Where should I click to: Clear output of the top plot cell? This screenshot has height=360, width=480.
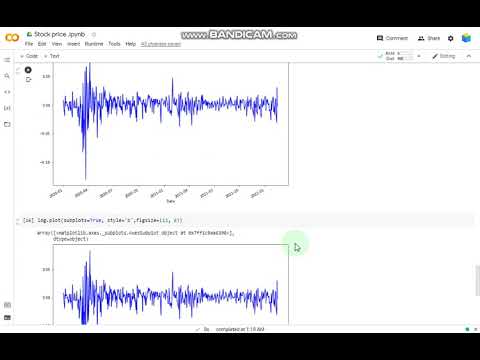click(28, 80)
